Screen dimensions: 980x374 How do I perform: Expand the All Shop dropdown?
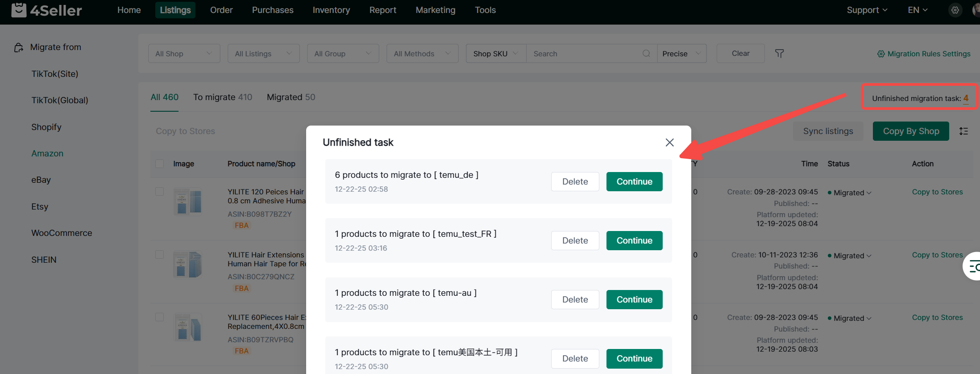click(x=184, y=54)
